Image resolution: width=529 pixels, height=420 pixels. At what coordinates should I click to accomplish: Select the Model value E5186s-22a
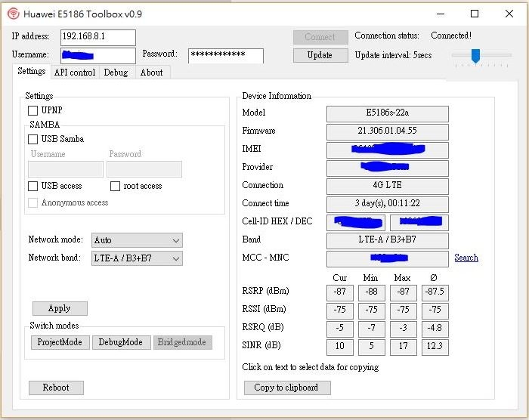pos(387,113)
